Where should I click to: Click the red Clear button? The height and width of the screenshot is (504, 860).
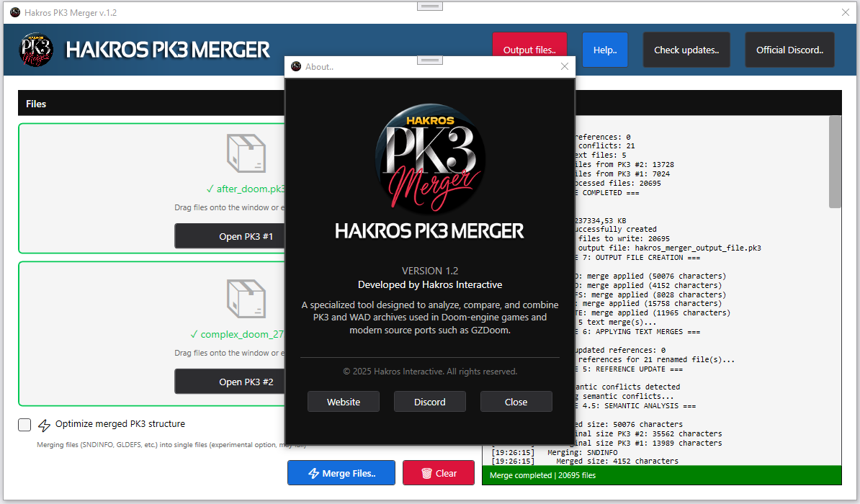click(x=438, y=473)
